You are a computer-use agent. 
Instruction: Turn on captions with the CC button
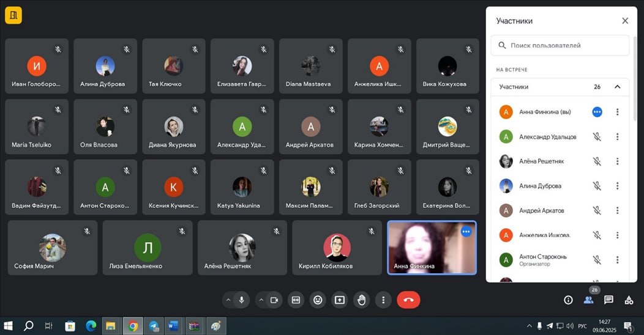(296, 300)
